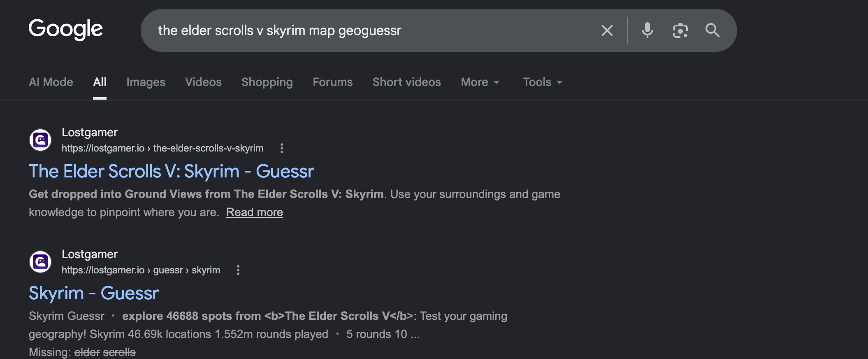Open the three-dot menu beside the-elder-scrolls-v-skyrim URL
Viewport: 868px width, 359px height.
point(282,148)
